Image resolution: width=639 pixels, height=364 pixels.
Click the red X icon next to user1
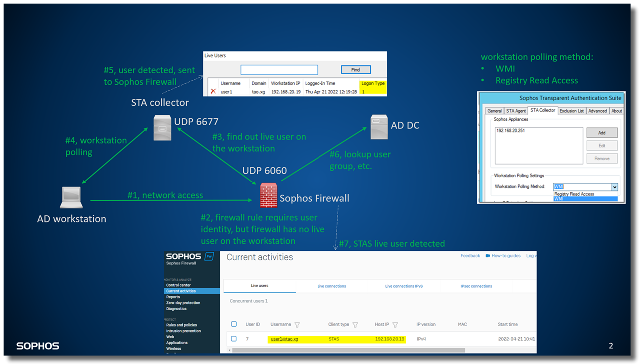pos(213,92)
